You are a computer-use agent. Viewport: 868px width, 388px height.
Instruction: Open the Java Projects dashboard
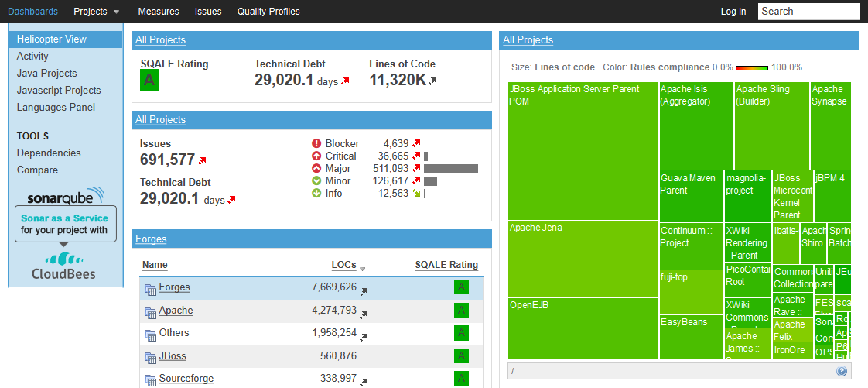coord(47,73)
